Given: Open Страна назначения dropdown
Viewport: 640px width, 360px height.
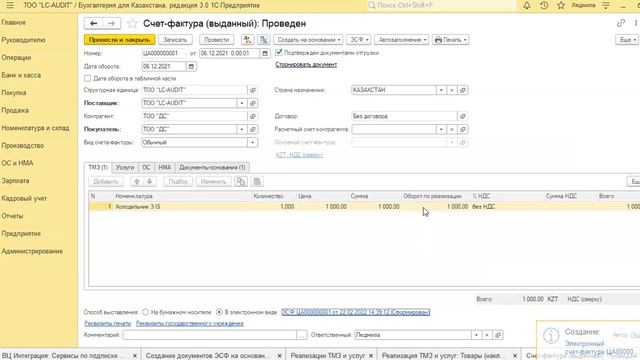Looking at the screenshot, I should coord(441,90).
